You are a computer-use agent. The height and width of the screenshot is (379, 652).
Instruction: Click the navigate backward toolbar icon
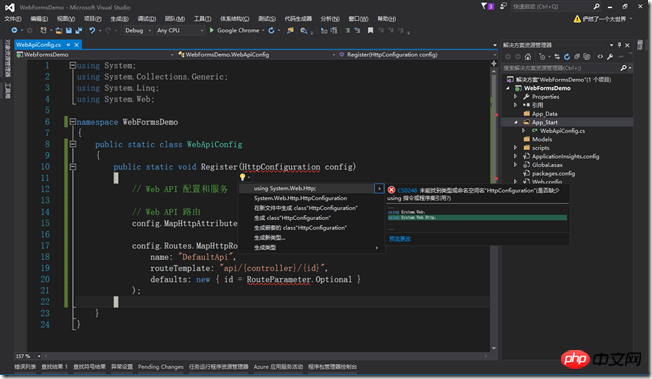tap(14, 30)
